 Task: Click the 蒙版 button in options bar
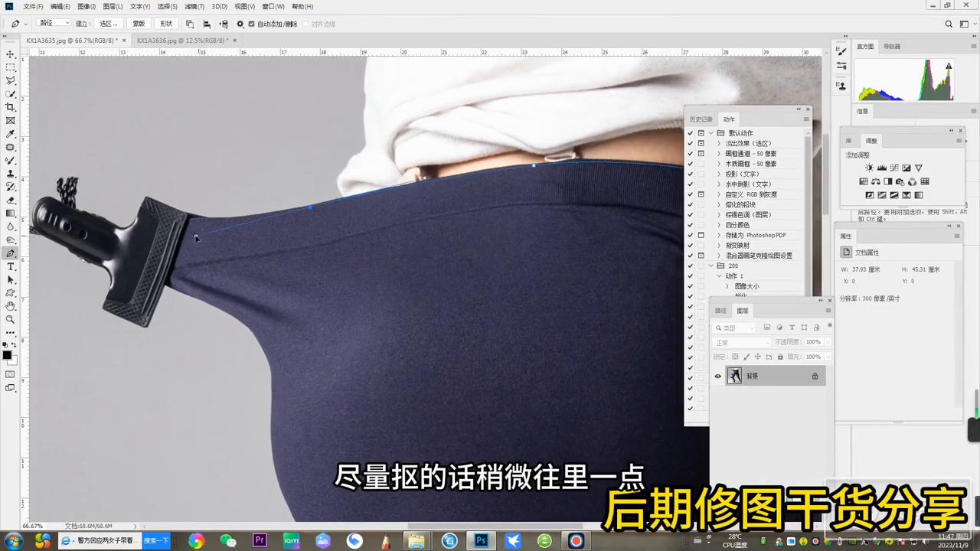[138, 24]
